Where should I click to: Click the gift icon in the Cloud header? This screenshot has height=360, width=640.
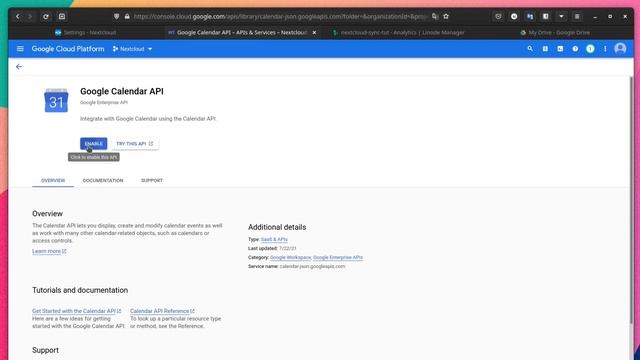point(545,49)
